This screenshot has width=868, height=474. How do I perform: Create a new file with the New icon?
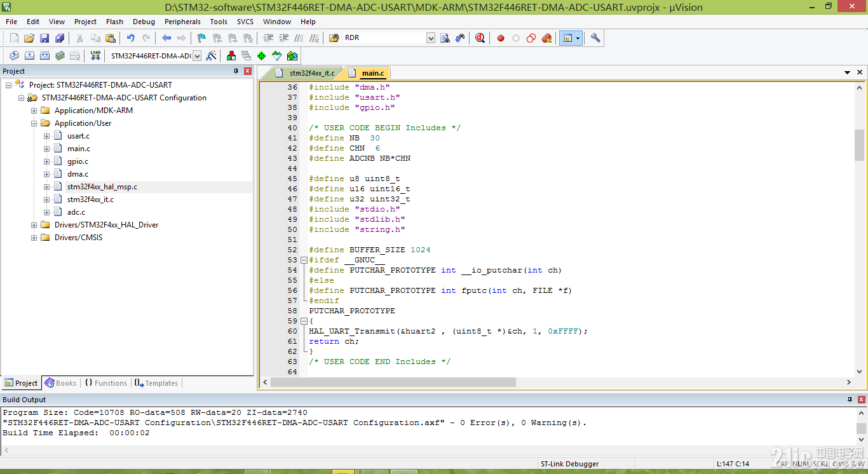click(14, 38)
